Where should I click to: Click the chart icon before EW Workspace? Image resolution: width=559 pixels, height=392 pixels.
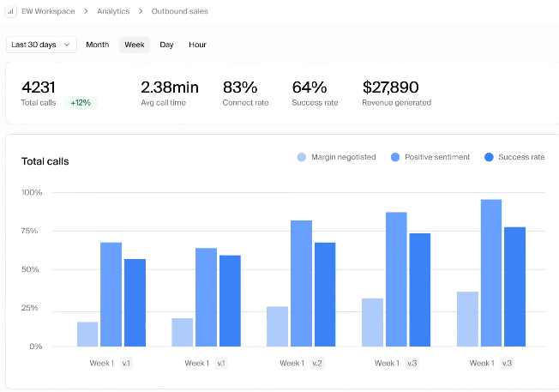[11, 12]
